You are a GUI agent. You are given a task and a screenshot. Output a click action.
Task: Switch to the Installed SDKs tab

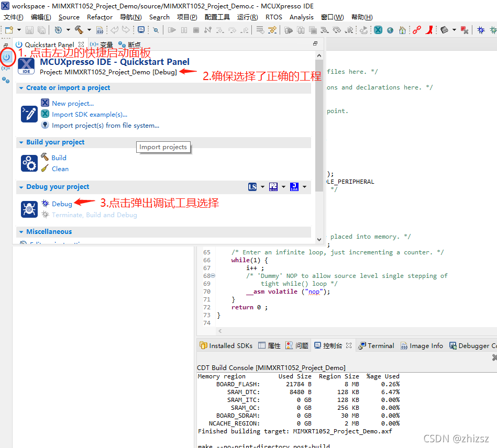click(x=226, y=345)
